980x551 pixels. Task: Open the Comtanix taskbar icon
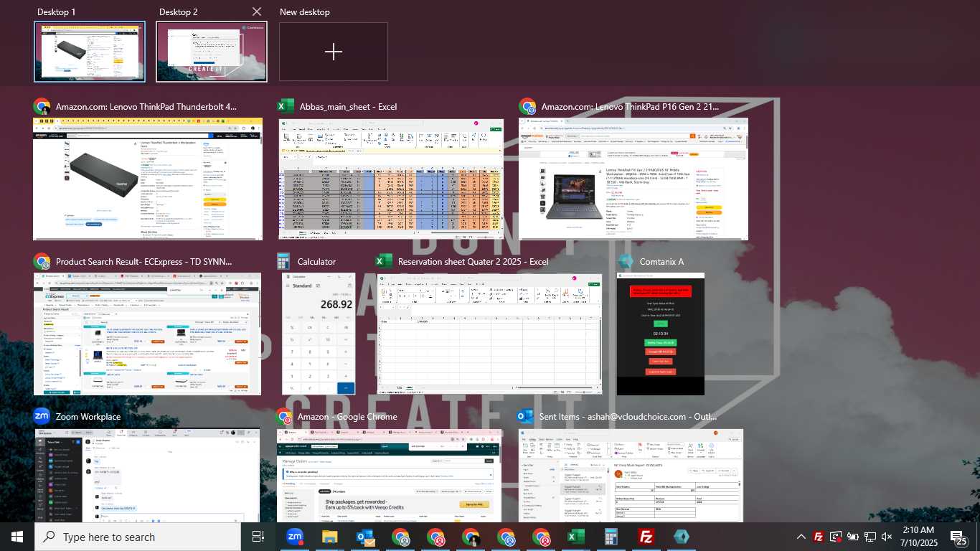(682, 537)
